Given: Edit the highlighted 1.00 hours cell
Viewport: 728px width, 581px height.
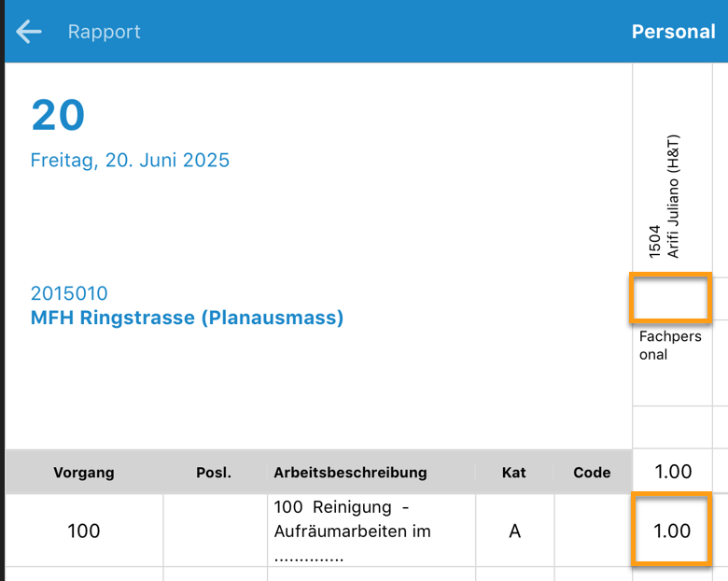Looking at the screenshot, I should [671, 531].
